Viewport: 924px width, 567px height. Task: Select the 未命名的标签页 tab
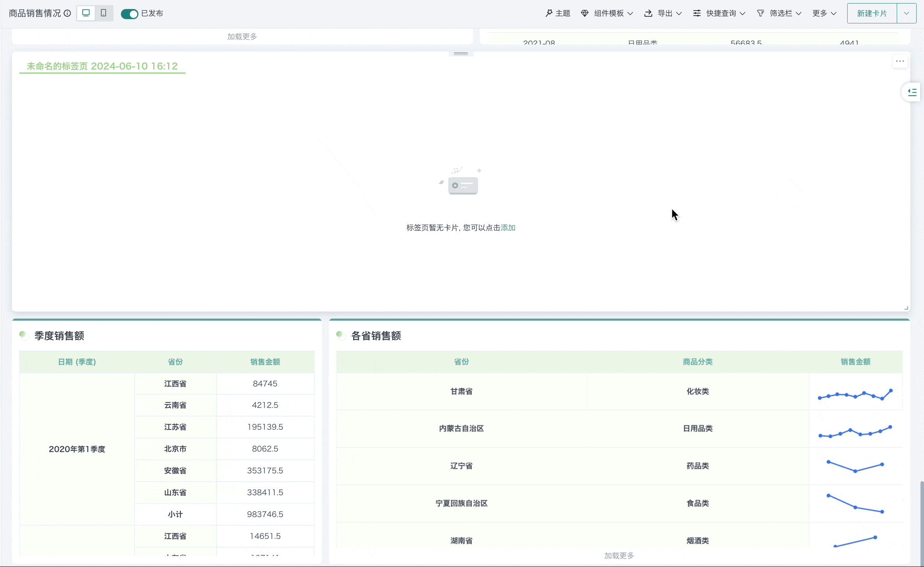coord(102,66)
